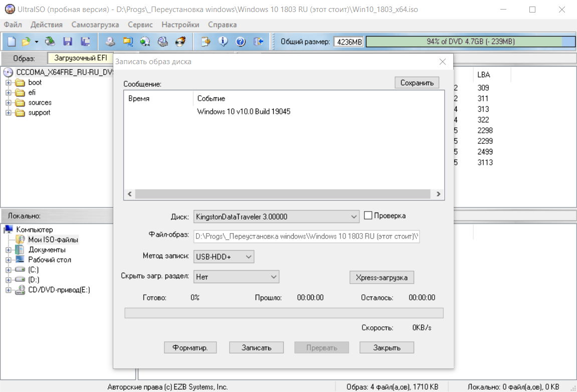Click the CD/DVD-привод(E:) drive icon
The width and height of the screenshot is (577, 392).
pos(20,290)
